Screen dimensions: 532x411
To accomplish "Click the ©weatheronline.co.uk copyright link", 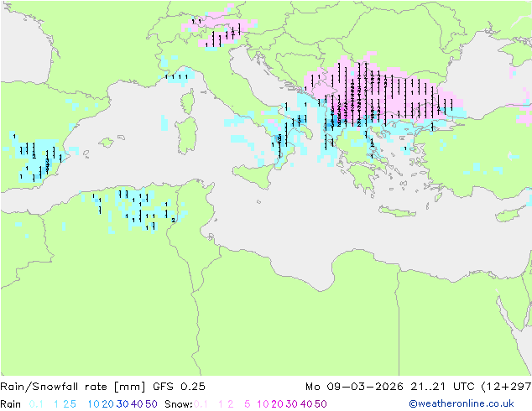I will pos(462,404).
